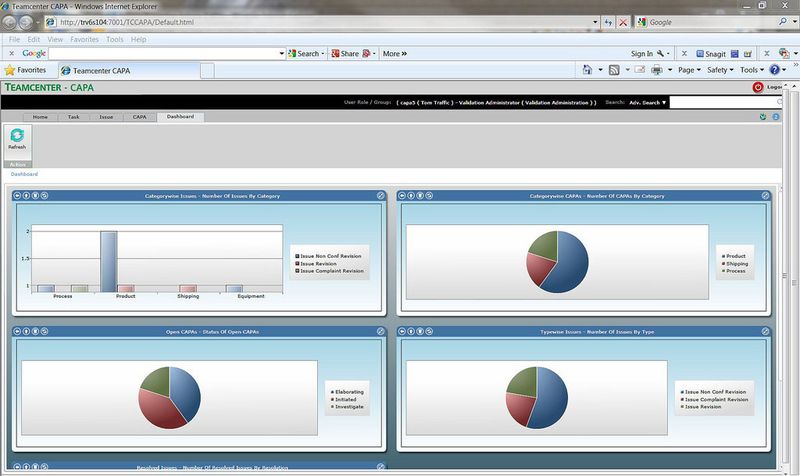
Task: Click the browser Back button
Action: (9, 22)
